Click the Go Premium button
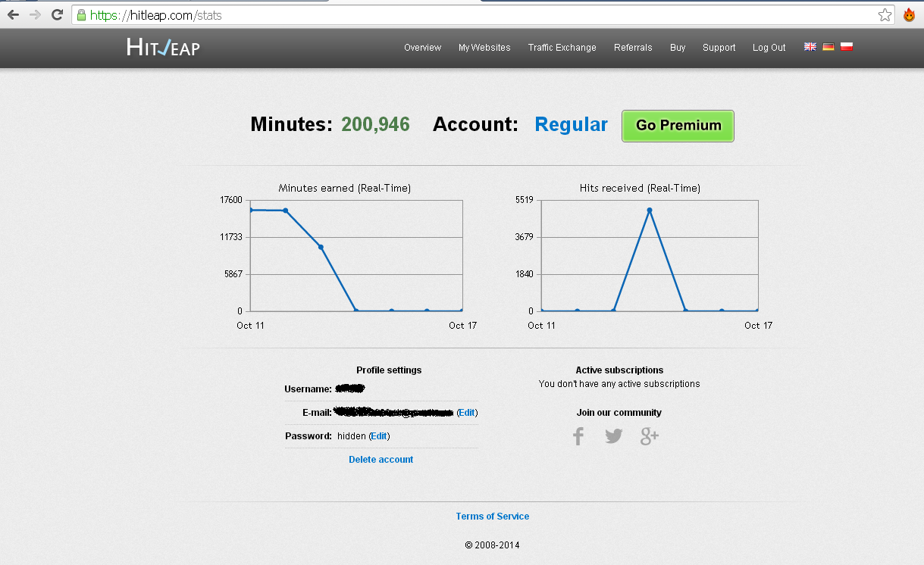This screenshot has width=924, height=565. pos(678,126)
